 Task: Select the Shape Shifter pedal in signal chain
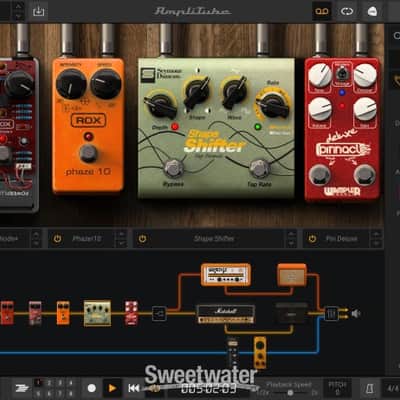click(x=97, y=313)
